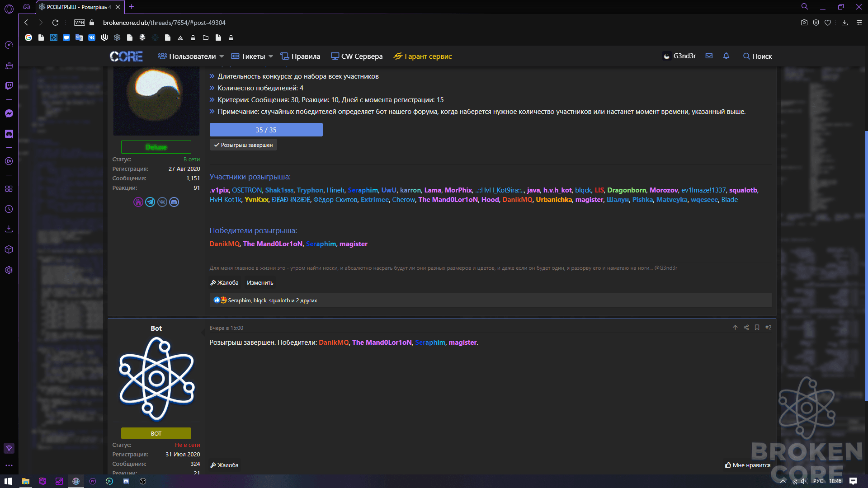Open forum notifications bell icon
Viewport: 868px width, 488px height.
726,56
